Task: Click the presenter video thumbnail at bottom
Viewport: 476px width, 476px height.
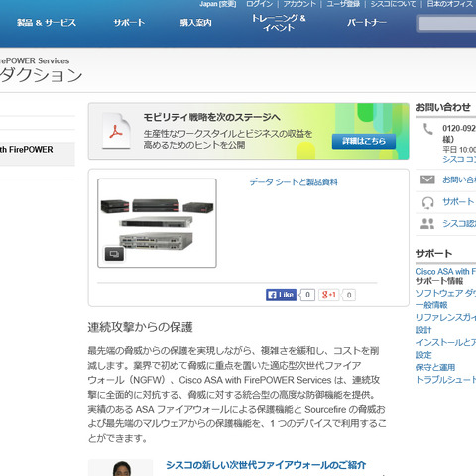Action: [x=121, y=468]
